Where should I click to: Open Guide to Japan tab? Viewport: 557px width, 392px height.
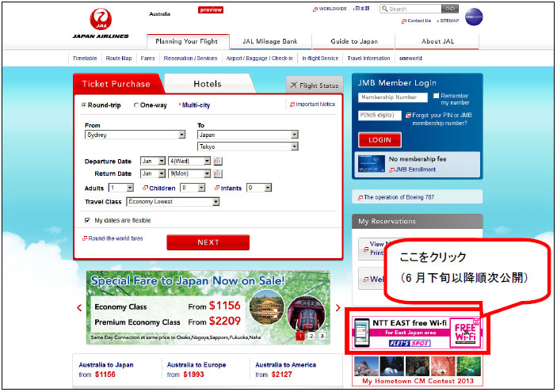click(354, 41)
